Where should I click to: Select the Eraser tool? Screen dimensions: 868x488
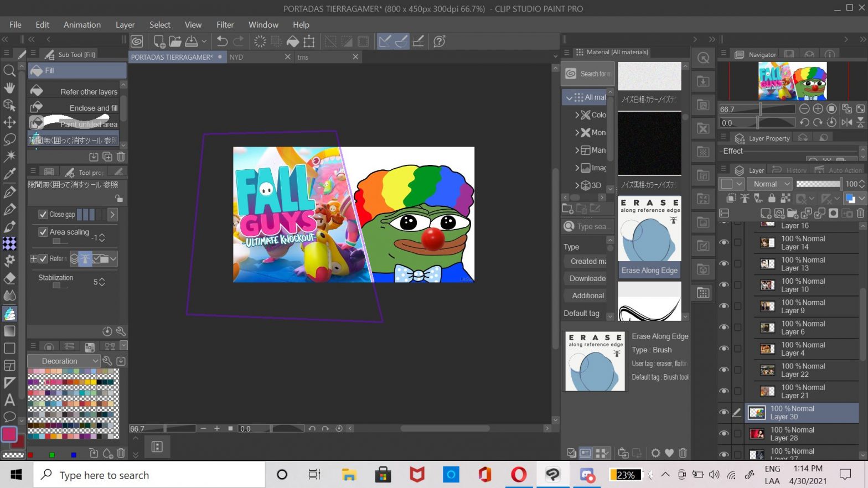[9, 278]
